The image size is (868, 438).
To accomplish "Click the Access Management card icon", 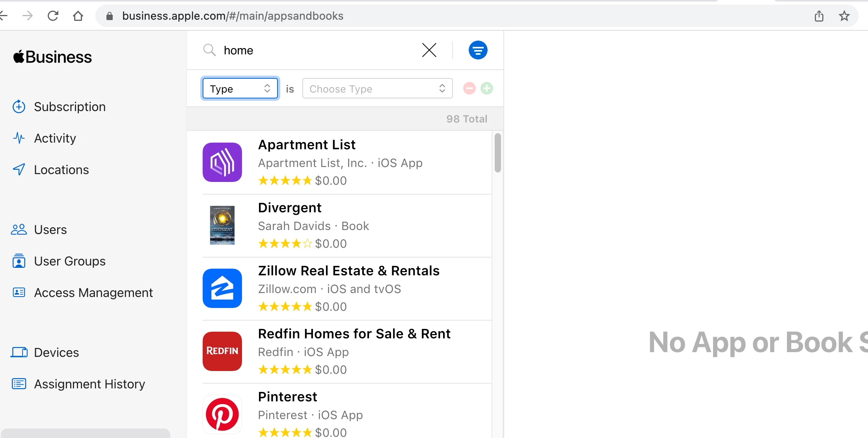I will [x=19, y=293].
